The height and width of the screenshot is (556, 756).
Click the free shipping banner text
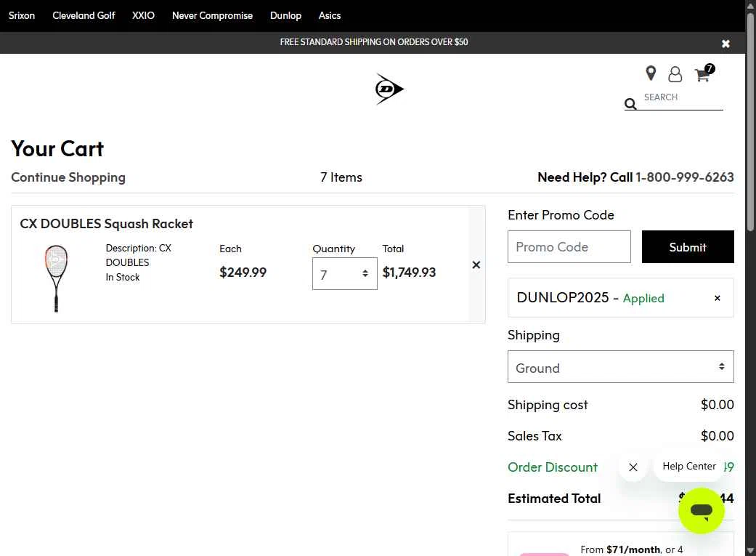pos(374,42)
